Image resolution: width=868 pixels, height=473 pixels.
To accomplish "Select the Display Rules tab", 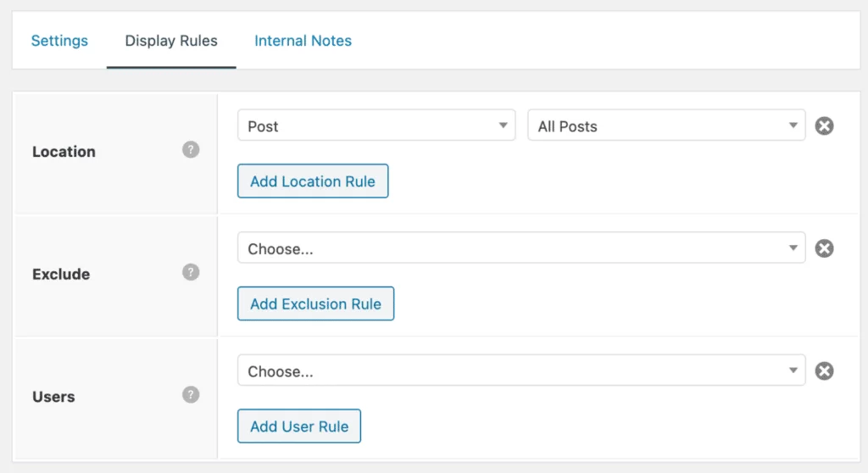I will coord(171,41).
